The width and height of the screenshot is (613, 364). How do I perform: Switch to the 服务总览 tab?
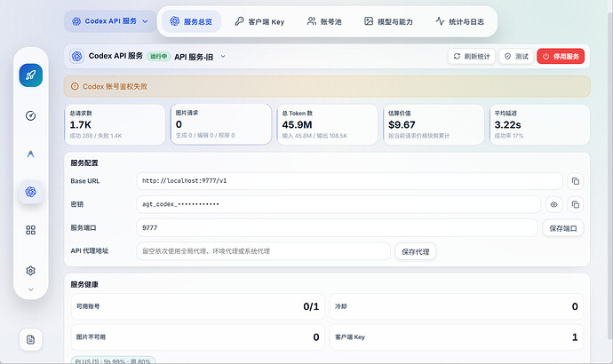(191, 21)
